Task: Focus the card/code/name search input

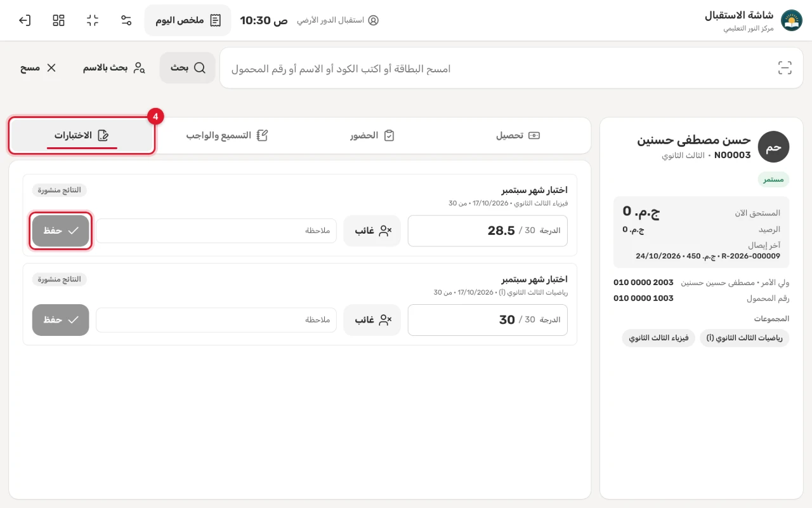Action: point(511,68)
